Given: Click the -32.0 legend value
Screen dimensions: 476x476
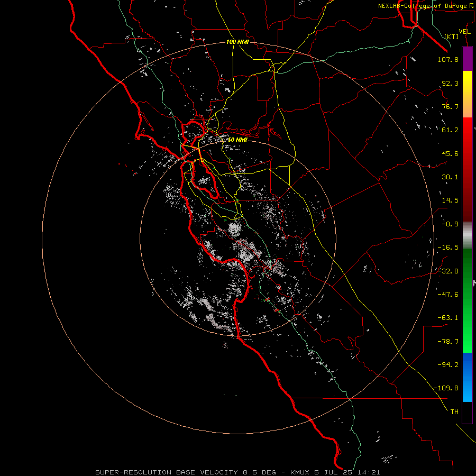Looking at the screenshot, I should pyautogui.click(x=448, y=271).
